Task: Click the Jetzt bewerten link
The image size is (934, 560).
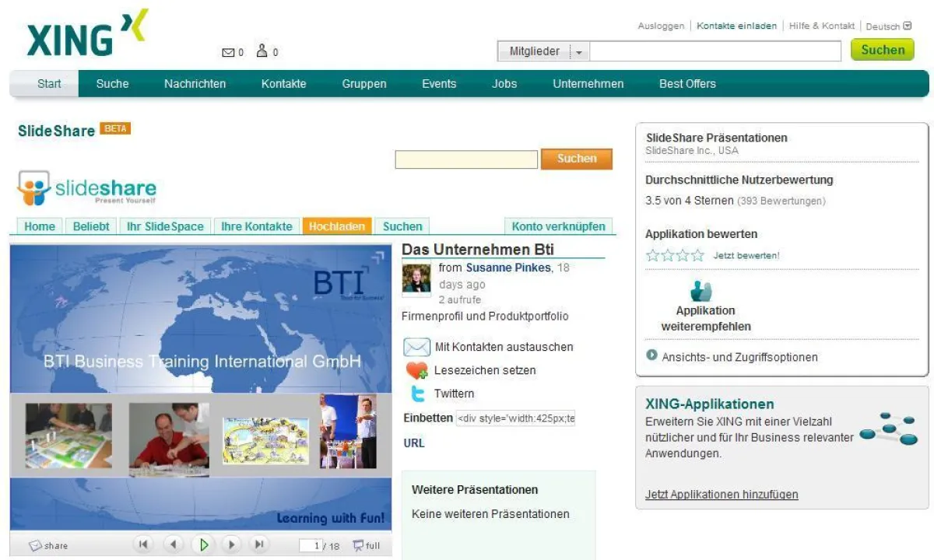Action: (x=745, y=254)
